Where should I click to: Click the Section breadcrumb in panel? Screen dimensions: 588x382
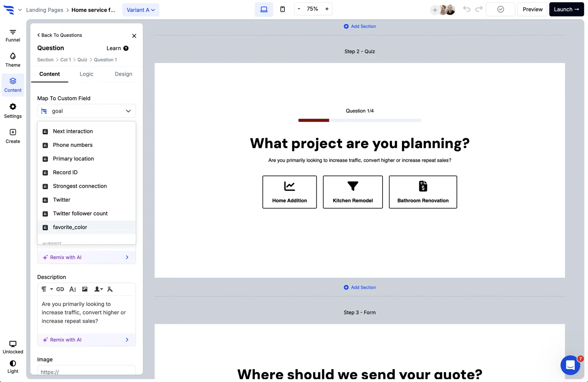point(45,60)
